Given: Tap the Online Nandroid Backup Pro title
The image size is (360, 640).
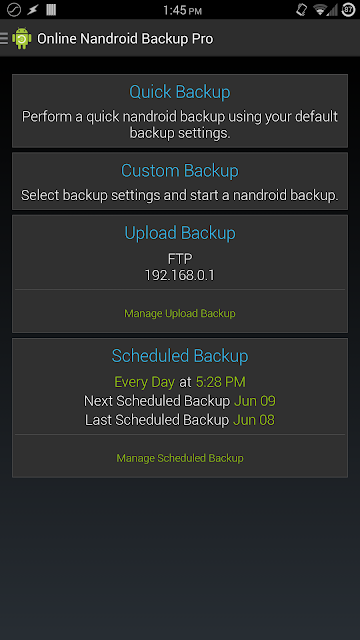Looking at the screenshot, I should coord(125,39).
